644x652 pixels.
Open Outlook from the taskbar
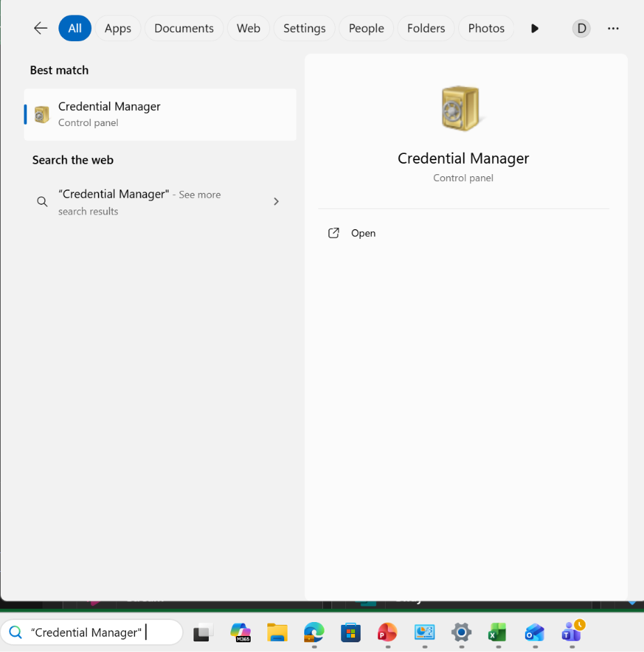point(535,632)
